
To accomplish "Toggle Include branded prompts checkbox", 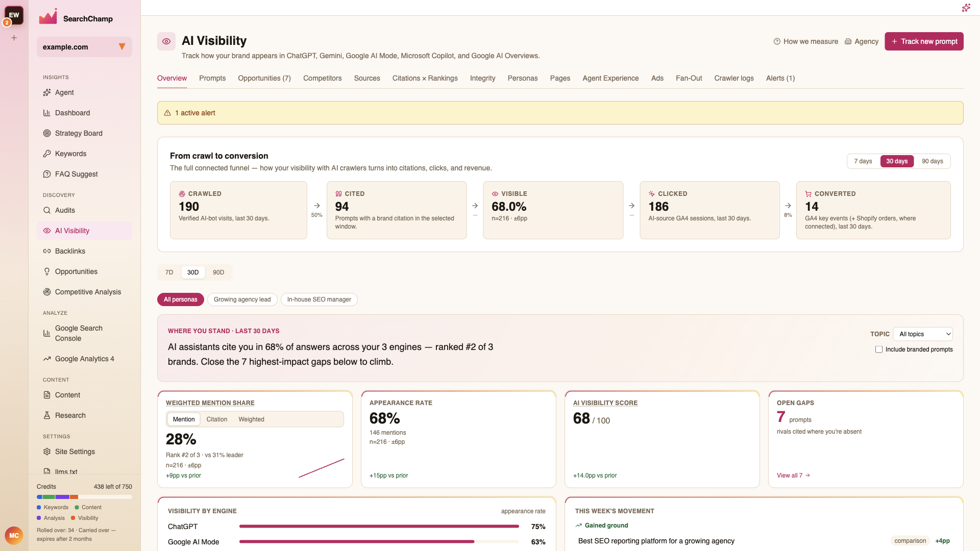I will tap(878, 349).
